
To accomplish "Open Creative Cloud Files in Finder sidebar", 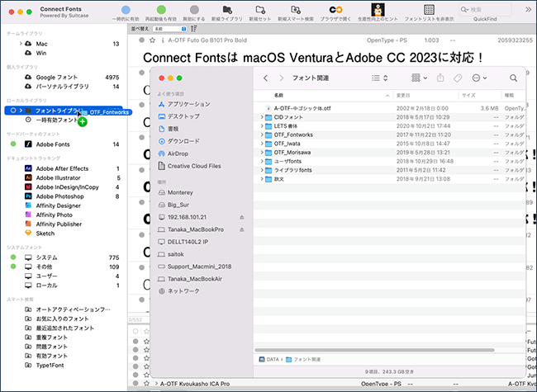I will (x=194, y=166).
